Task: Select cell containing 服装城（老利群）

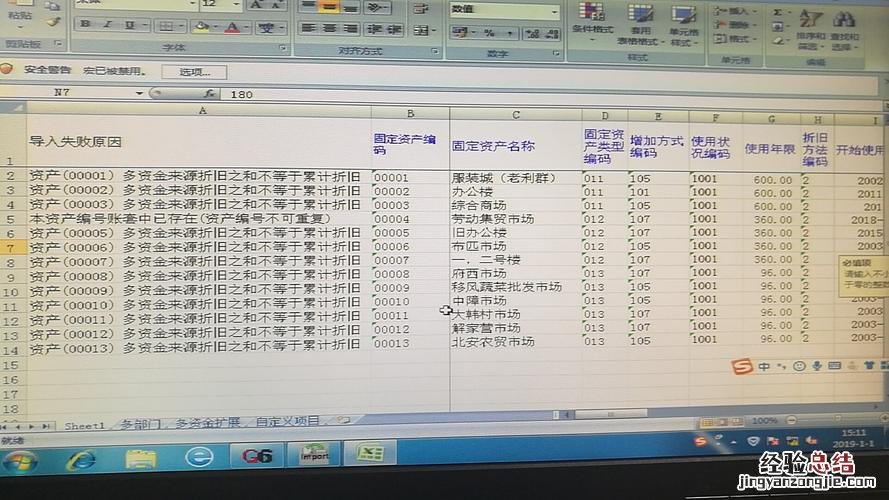Action: (x=516, y=178)
